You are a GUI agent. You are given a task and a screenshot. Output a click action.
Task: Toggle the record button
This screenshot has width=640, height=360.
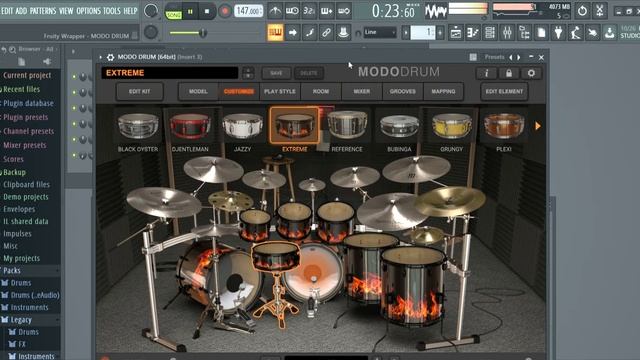coord(224,11)
